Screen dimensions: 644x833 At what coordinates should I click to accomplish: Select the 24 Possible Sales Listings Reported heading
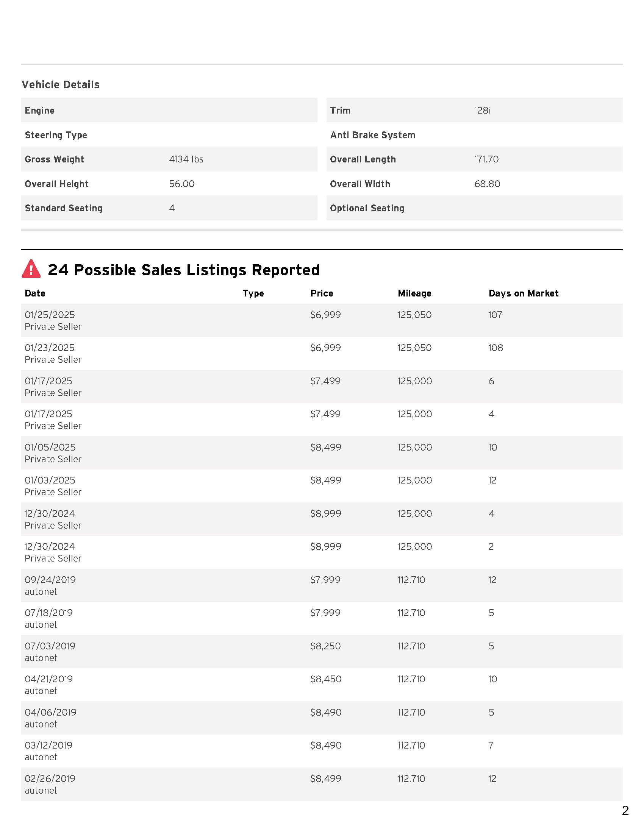point(183,270)
